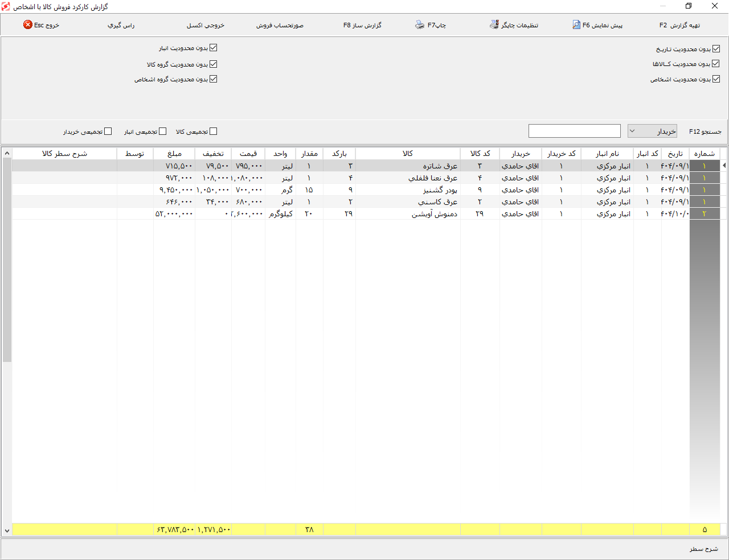Toggle بدون محدودیت کالاها checkbox
729x560 pixels.
click(x=716, y=64)
